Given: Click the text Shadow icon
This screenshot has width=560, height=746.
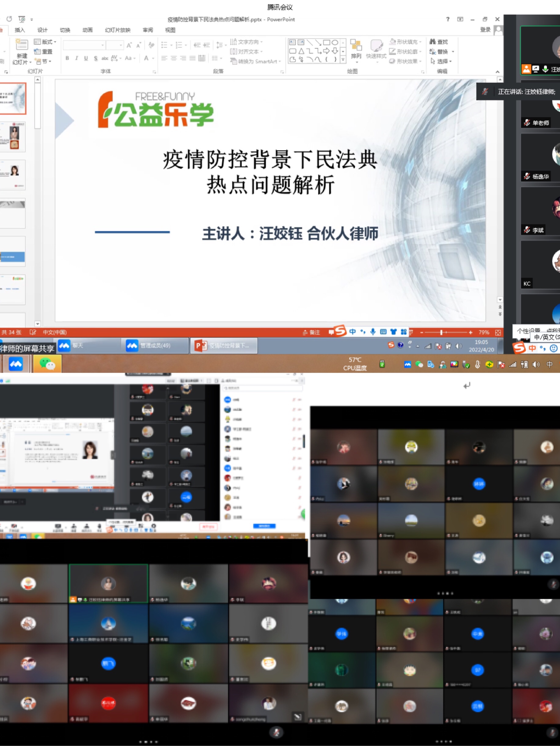Looking at the screenshot, I should click(x=96, y=58).
